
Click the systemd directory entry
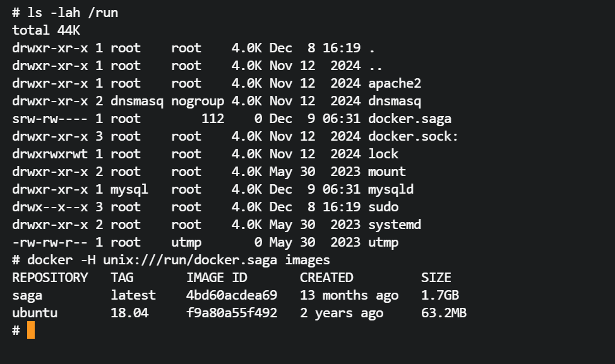tap(395, 225)
